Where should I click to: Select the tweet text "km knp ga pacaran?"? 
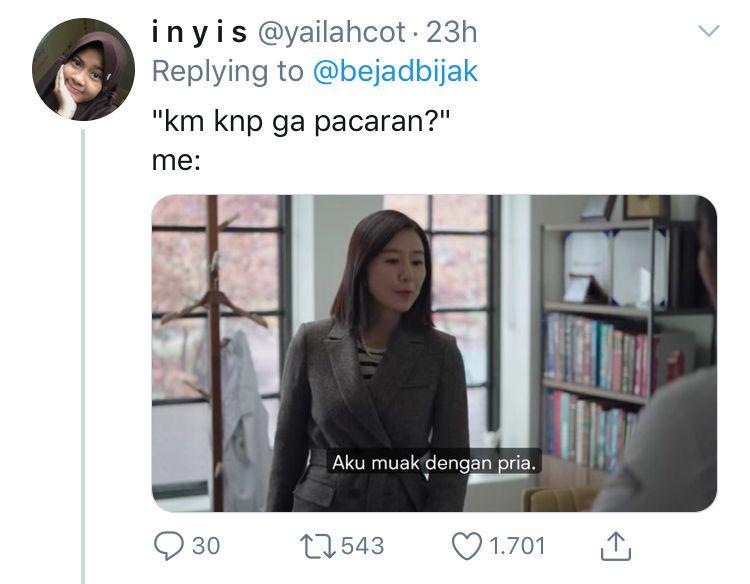[x=301, y=121]
